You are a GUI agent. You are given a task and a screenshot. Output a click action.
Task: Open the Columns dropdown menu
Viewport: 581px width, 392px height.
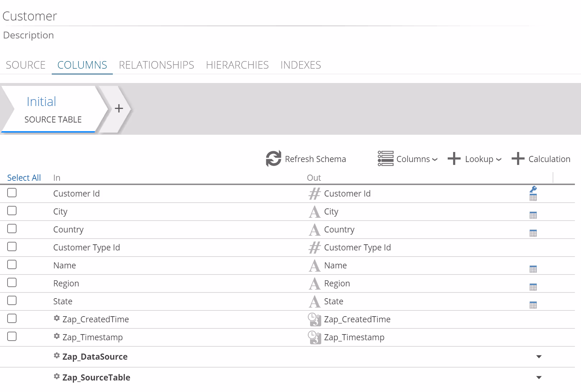point(408,159)
